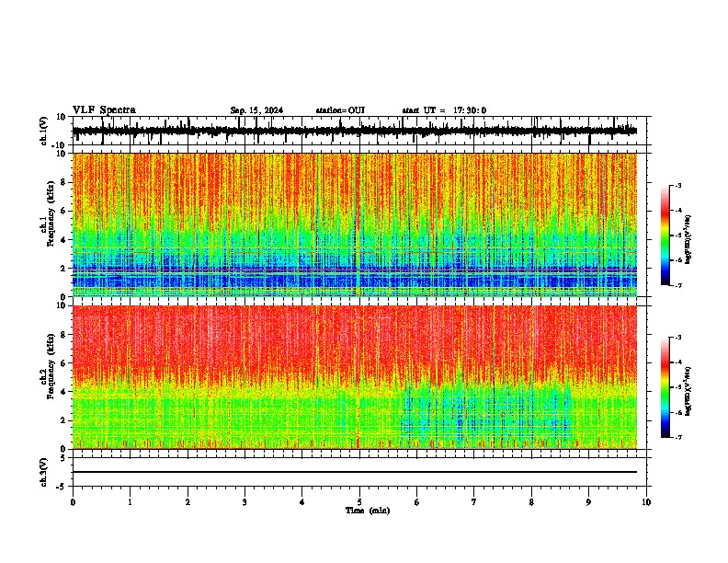Click the ch.2 spectrogram color bar
The height and width of the screenshot is (563, 728).
665,387
